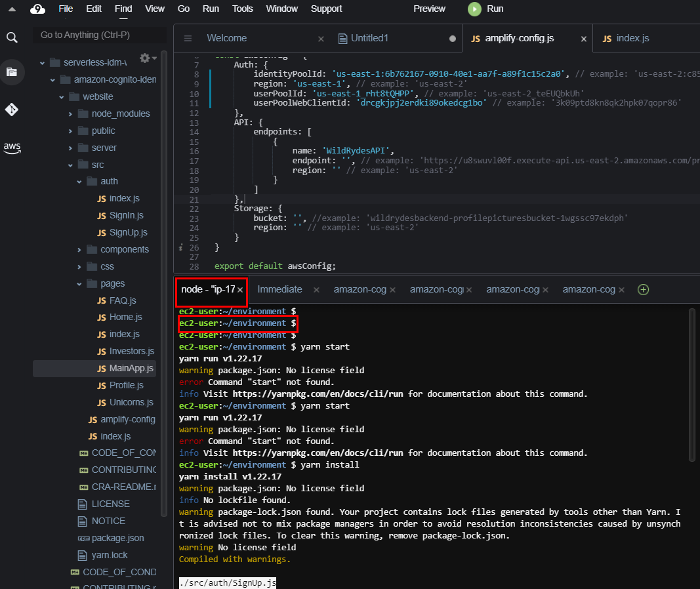Open the NOTICE file

[101, 521]
